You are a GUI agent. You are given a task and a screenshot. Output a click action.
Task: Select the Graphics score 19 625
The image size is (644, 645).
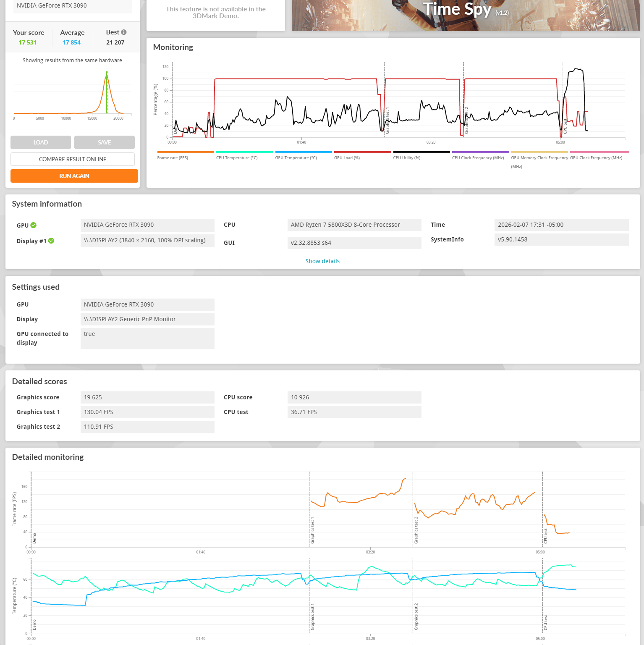point(147,397)
